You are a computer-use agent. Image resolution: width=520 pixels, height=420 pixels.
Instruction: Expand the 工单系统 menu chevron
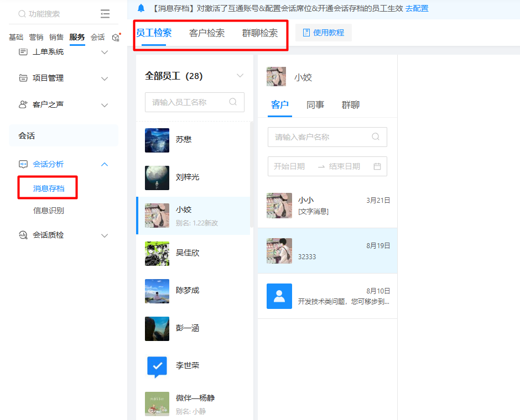pos(105,52)
